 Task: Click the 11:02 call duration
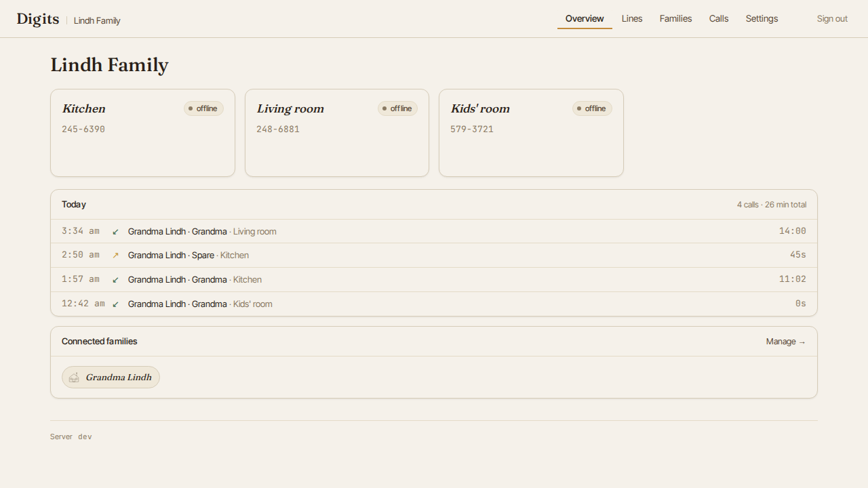[793, 279]
